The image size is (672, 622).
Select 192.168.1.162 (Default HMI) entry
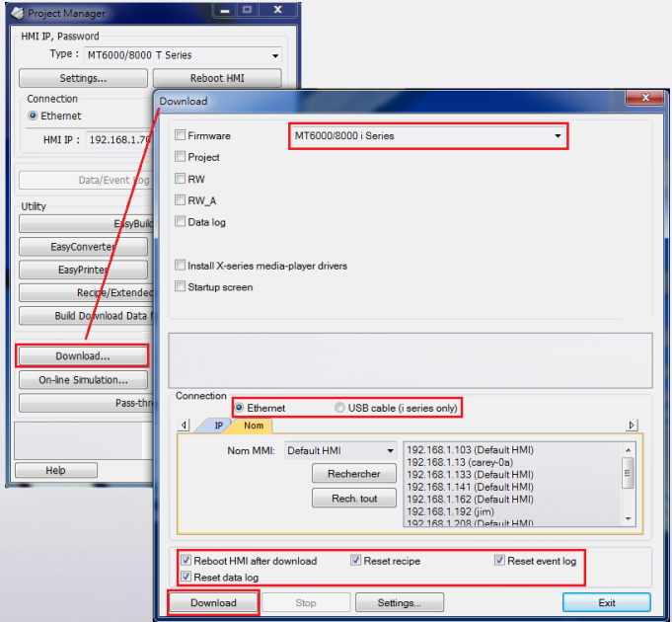[470, 500]
